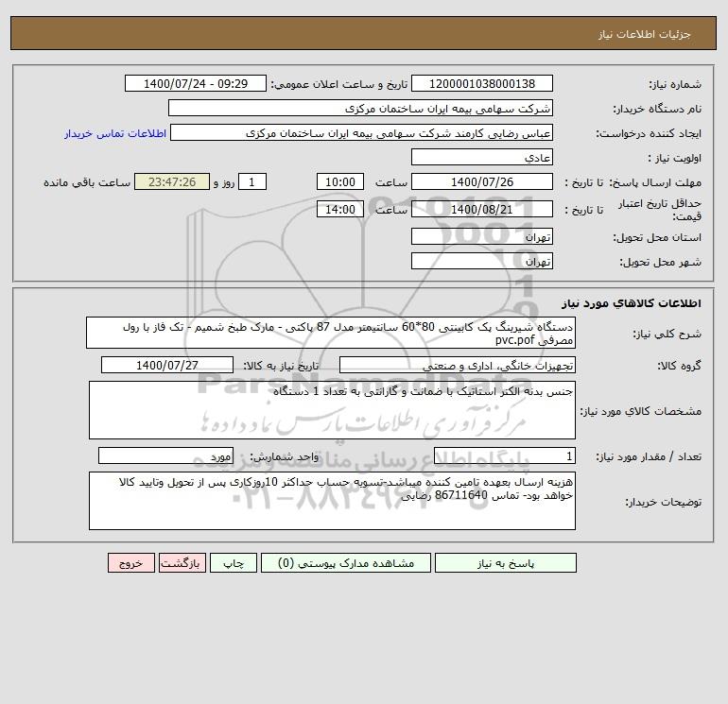Open مشاهده مدارک پیوستی (0) button
The image size is (728, 704).
[x=346, y=563]
